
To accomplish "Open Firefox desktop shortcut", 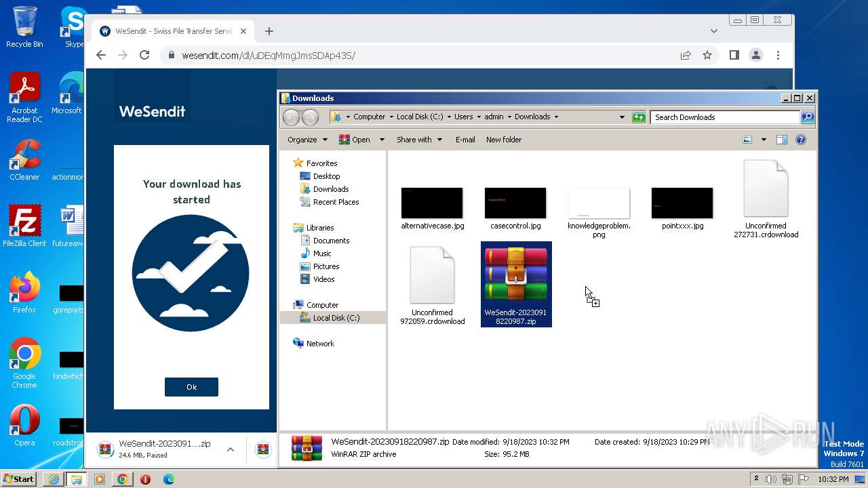I will pyautogui.click(x=24, y=293).
